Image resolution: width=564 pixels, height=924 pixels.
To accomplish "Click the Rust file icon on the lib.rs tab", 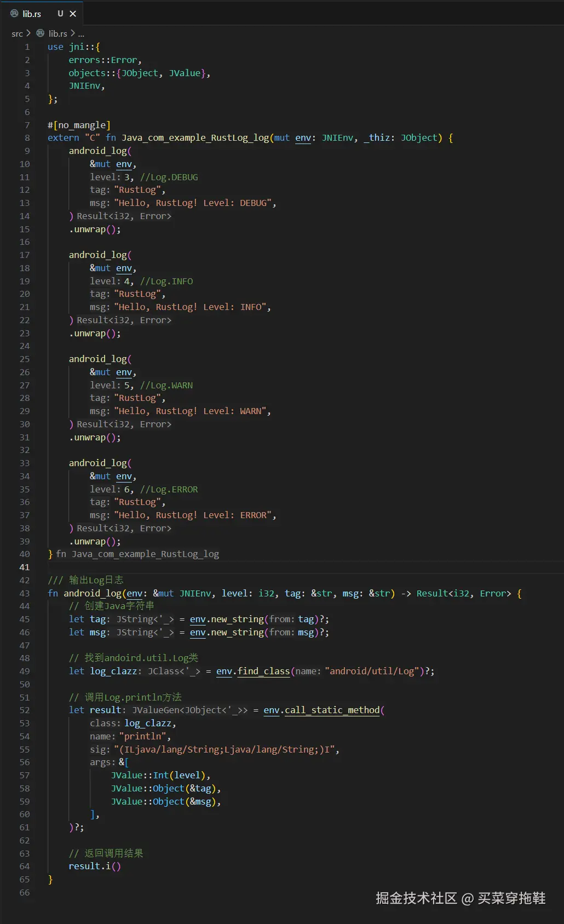I will tap(14, 14).
